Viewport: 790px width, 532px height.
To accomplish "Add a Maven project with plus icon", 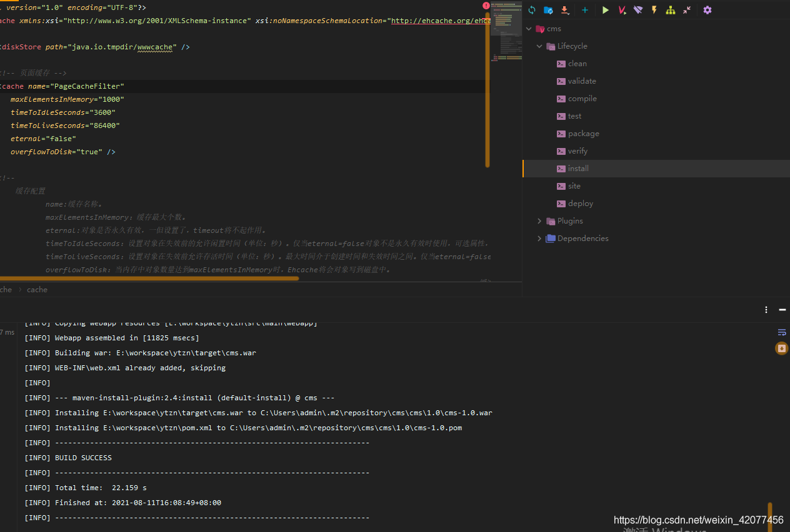I will pyautogui.click(x=585, y=10).
